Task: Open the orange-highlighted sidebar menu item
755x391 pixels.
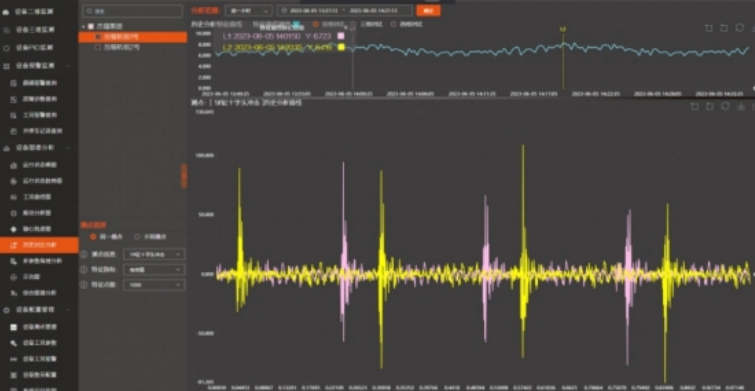Action: coord(39,245)
